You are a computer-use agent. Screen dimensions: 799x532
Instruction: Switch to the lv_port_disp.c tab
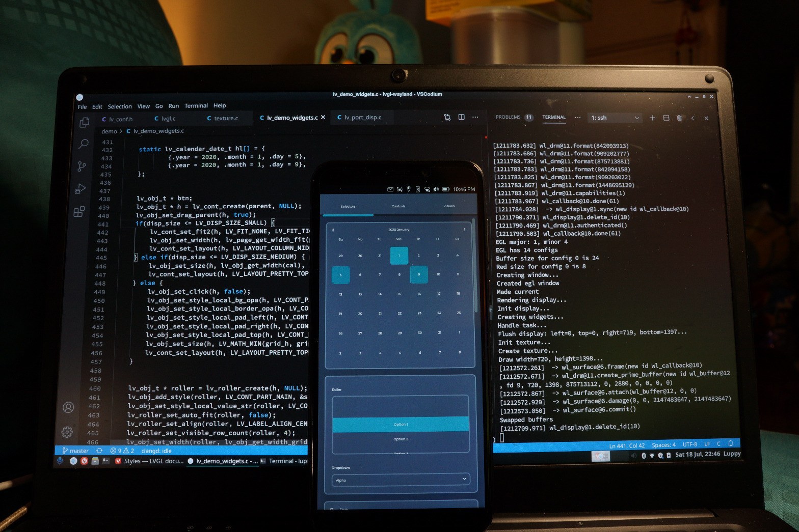[x=362, y=118]
